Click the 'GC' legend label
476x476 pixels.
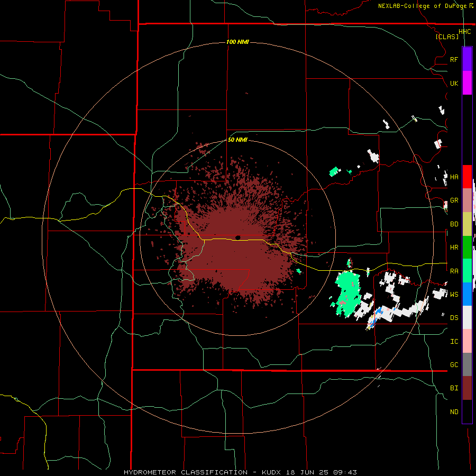pos(454,364)
